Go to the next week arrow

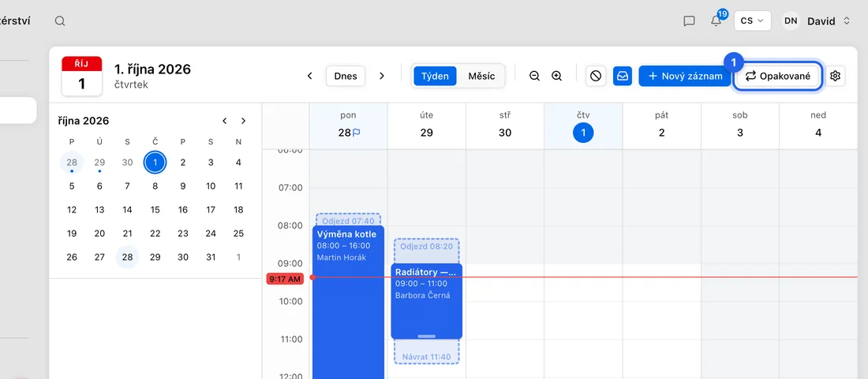381,76
